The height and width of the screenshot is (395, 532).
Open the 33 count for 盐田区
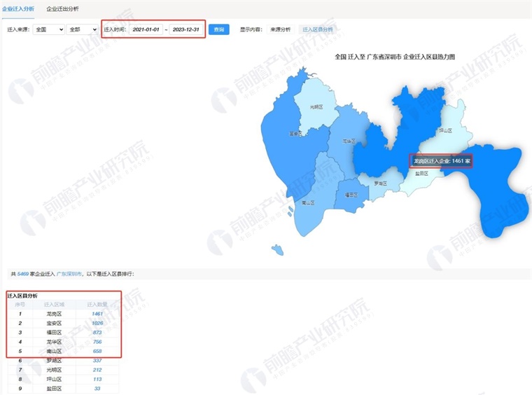[97, 389]
